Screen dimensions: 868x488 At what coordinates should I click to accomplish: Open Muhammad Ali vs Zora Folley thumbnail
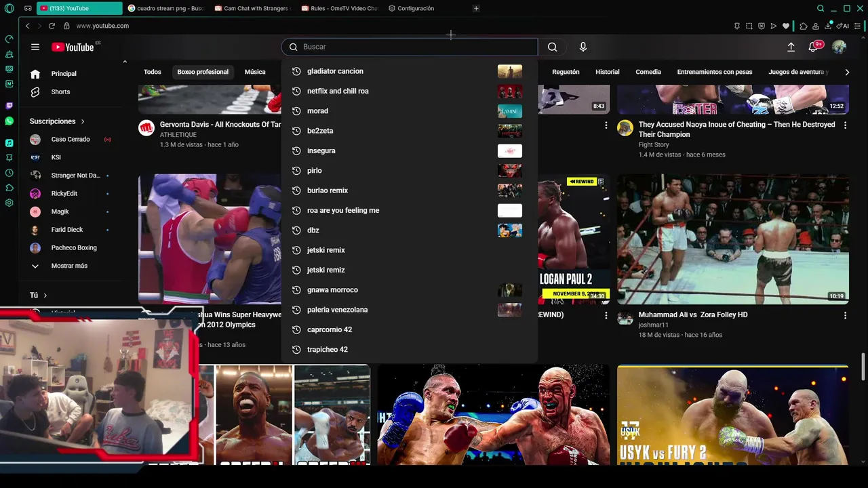(x=732, y=239)
